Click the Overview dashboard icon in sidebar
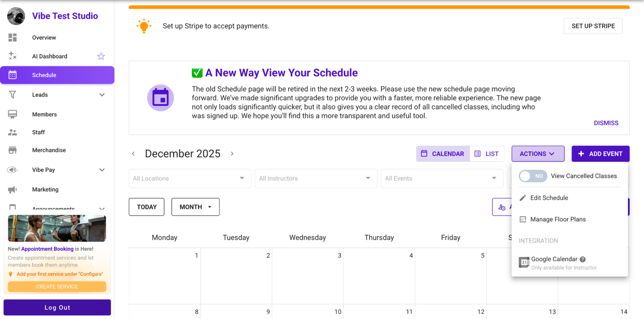The image size is (644, 319). click(x=13, y=38)
